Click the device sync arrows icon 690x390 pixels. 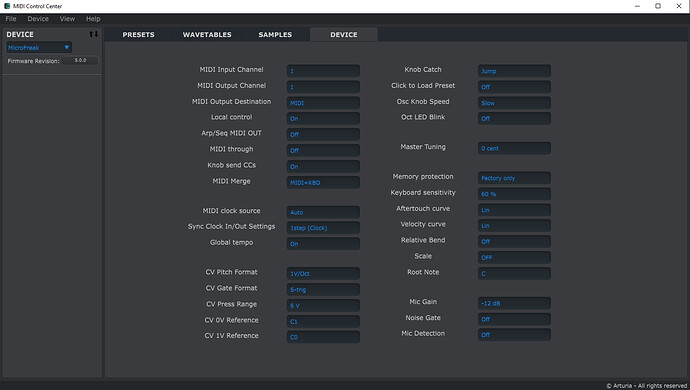coord(93,34)
